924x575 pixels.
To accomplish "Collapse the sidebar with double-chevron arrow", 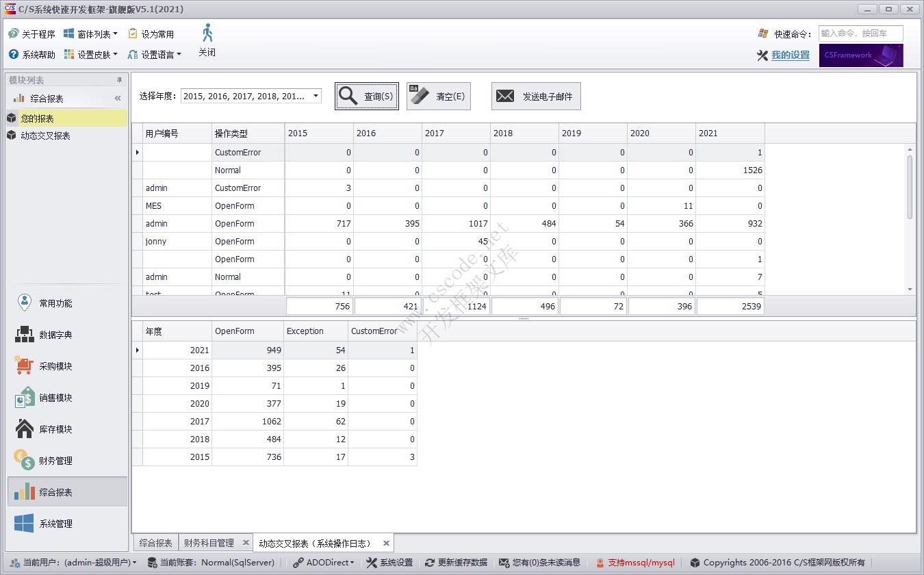I will (118, 99).
